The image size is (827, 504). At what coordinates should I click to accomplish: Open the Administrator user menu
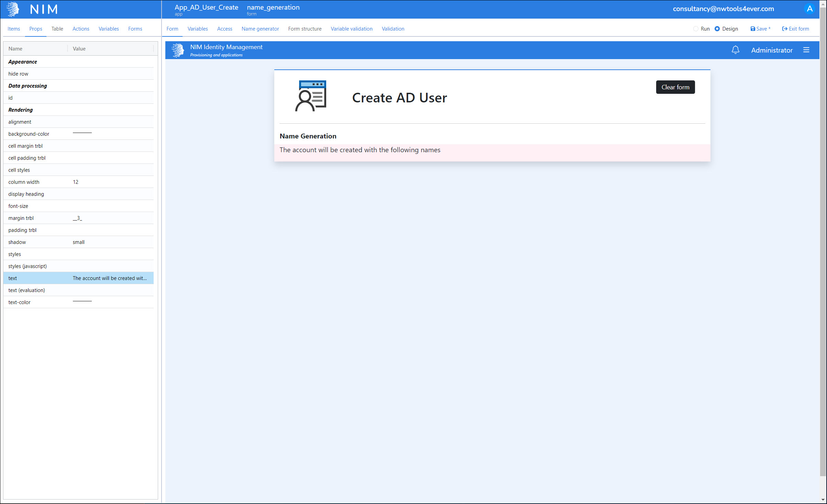[772, 50]
